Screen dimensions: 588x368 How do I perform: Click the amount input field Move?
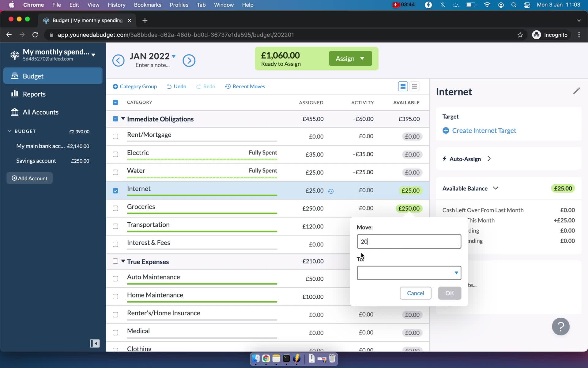[409, 241]
